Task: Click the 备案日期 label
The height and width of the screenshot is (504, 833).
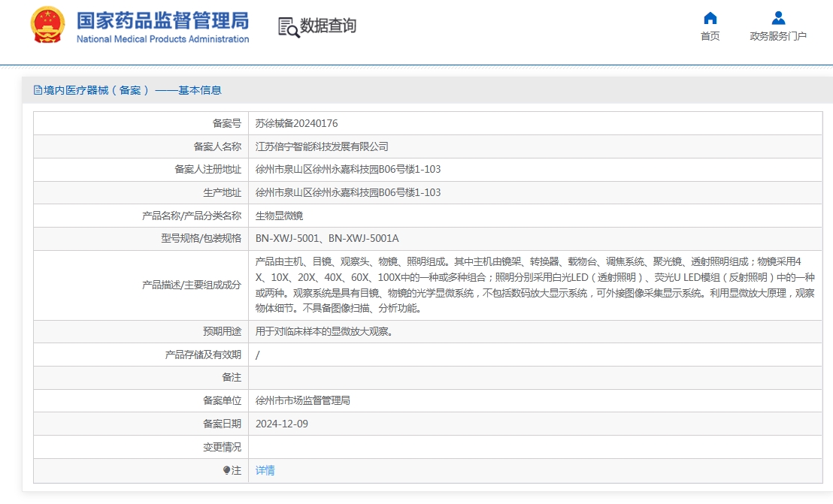Action: click(x=222, y=424)
